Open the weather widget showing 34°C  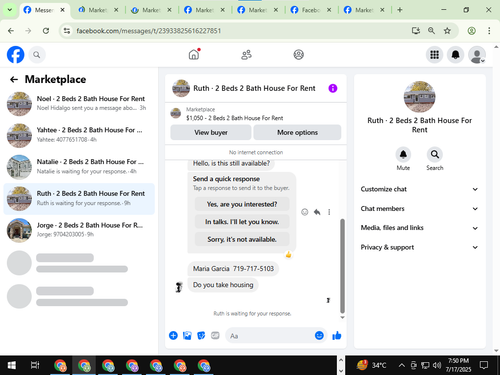point(372,365)
